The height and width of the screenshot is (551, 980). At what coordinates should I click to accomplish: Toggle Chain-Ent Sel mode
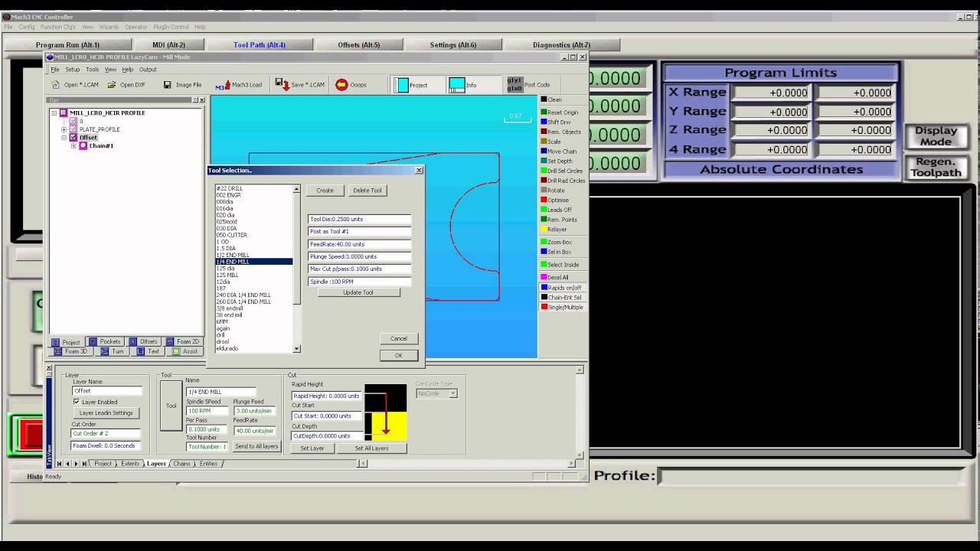click(561, 298)
